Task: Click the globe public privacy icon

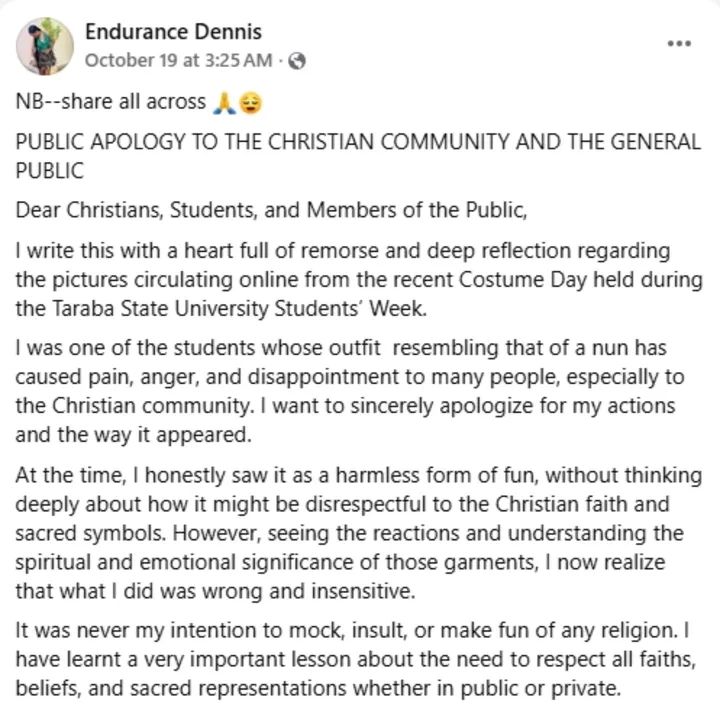Action: click(x=296, y=60)
